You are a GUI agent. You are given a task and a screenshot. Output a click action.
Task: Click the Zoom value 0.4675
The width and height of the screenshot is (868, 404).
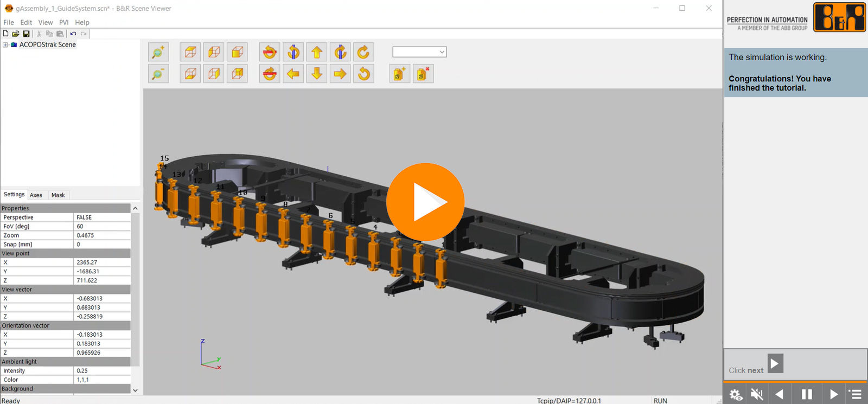(102, 235)
